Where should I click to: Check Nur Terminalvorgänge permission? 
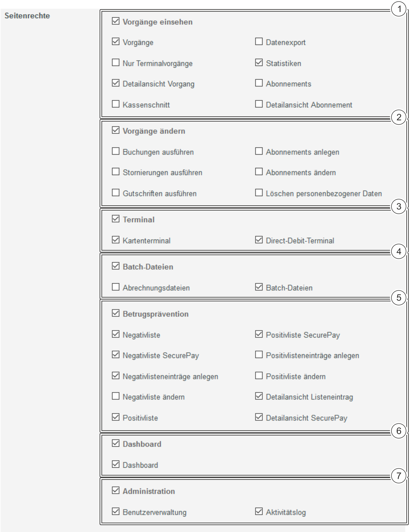115,63
